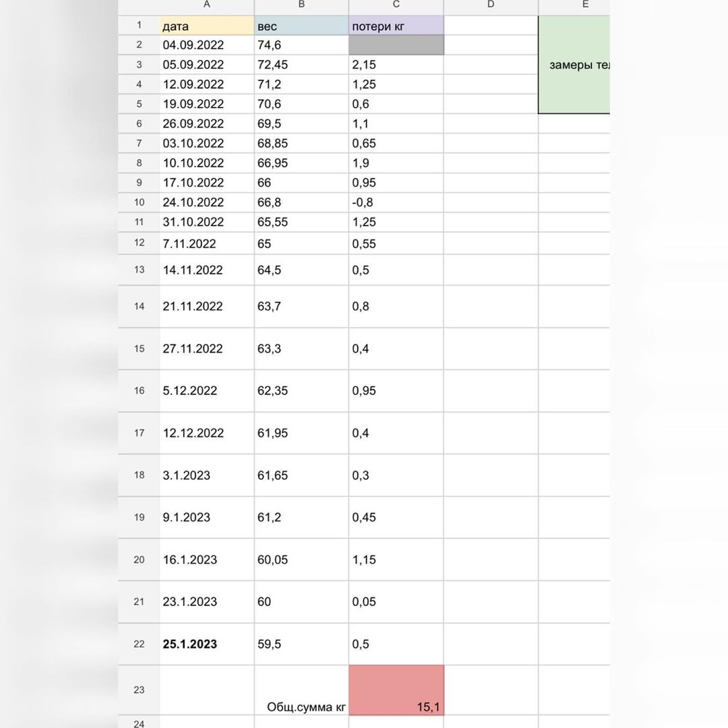Select the column D header
The image size is (728, 728).
click(491, 5)
